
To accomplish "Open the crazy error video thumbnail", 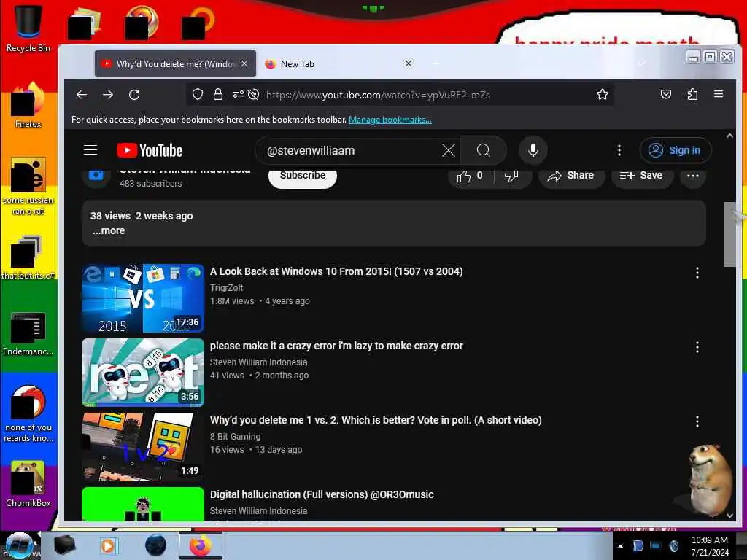I will coord(143,373).
